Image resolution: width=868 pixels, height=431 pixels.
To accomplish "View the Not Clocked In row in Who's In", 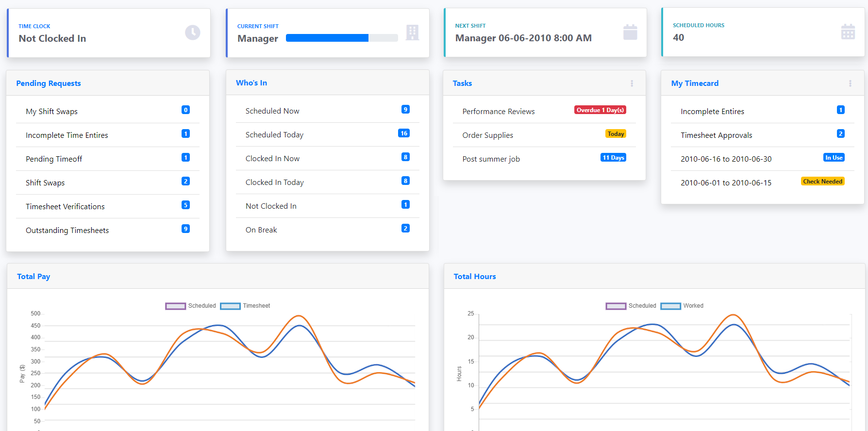I will tap(328, 206).
